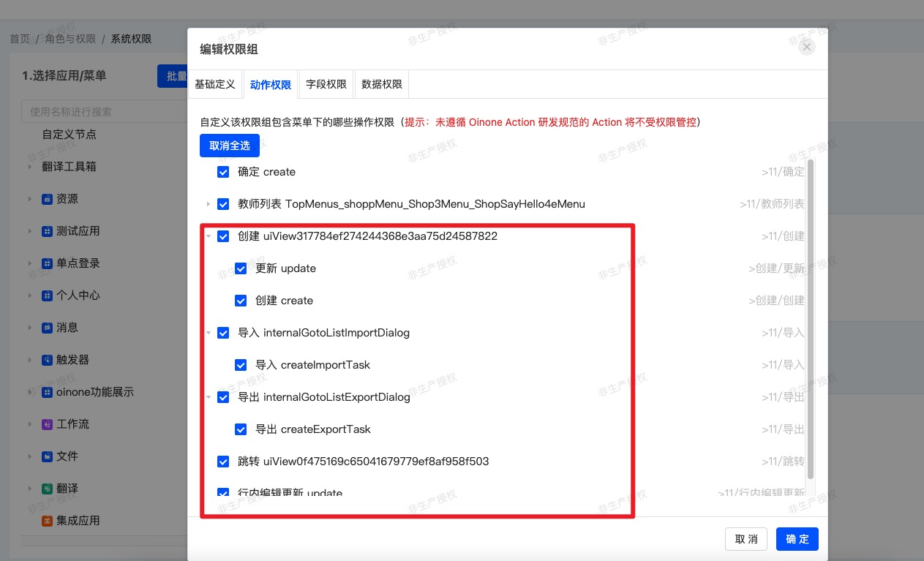Confirm with the blue 确定 button
This screenshot has height=561, width=924.
797,539
